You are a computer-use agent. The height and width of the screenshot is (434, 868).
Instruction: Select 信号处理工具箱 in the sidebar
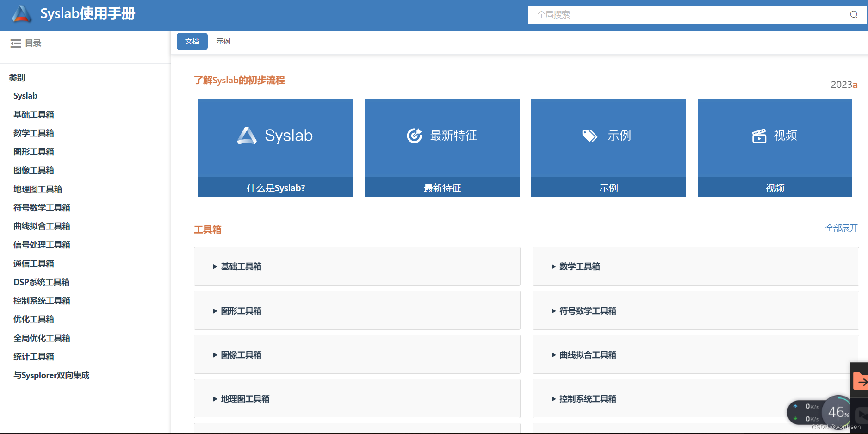pos(42,245)
